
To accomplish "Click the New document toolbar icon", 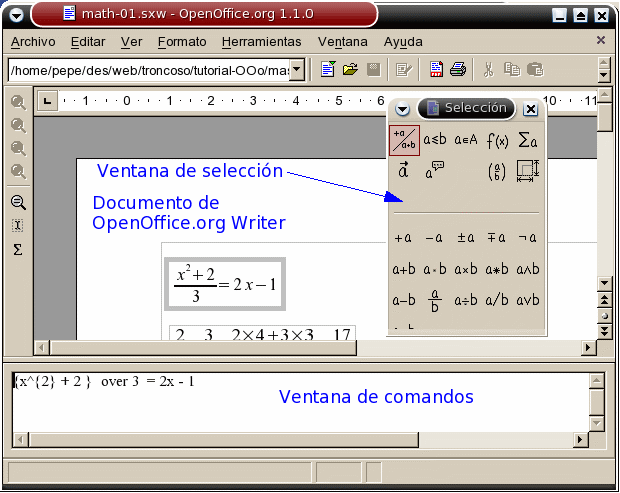I will [x=328, y=69].
